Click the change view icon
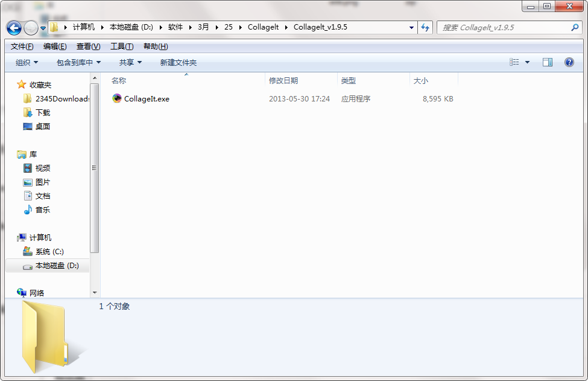This screenshot has height=381, width=588. pos(514,62)
